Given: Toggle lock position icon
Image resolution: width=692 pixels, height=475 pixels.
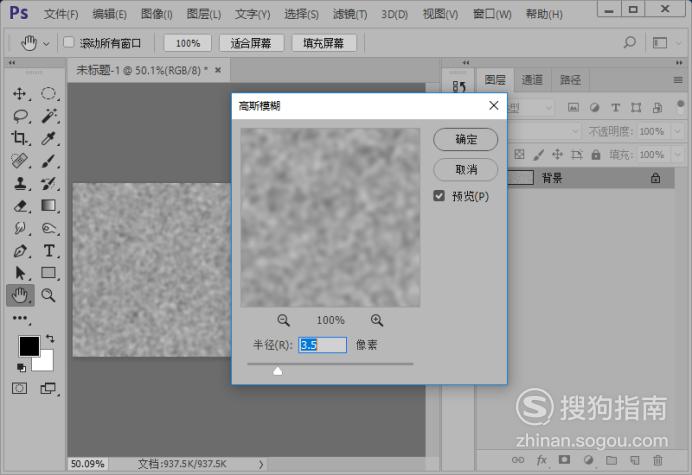Looking at the screenshot, I should click(x=557, y=154).
